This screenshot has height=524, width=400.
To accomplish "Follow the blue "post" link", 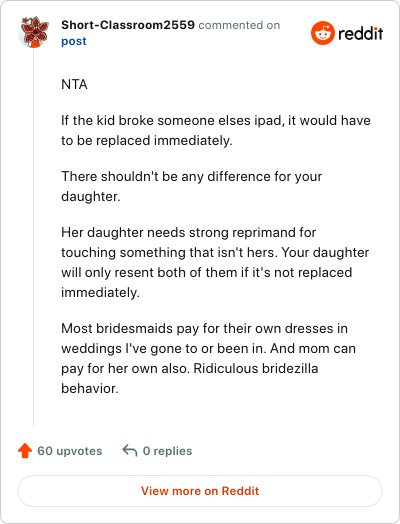I will click(x=74, y=41).
